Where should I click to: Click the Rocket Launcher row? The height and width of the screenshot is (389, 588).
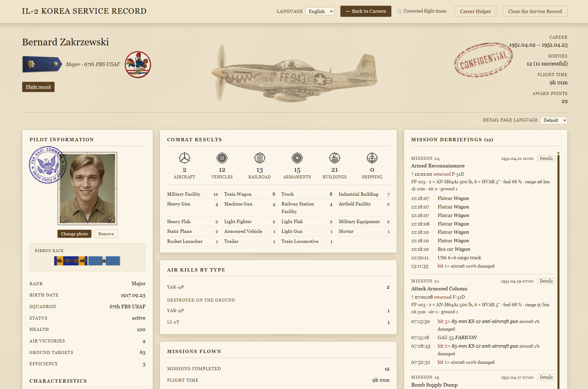click(x=192, y=241)
